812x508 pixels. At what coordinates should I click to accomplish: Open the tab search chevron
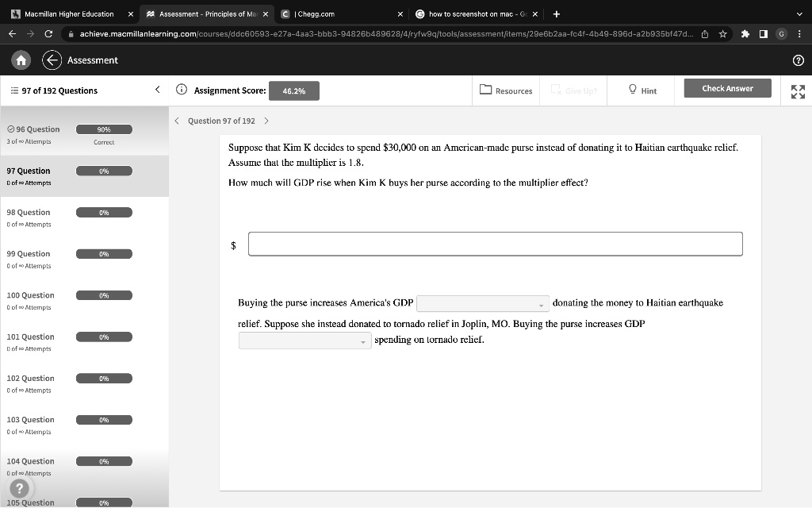(x=799, y=14)
